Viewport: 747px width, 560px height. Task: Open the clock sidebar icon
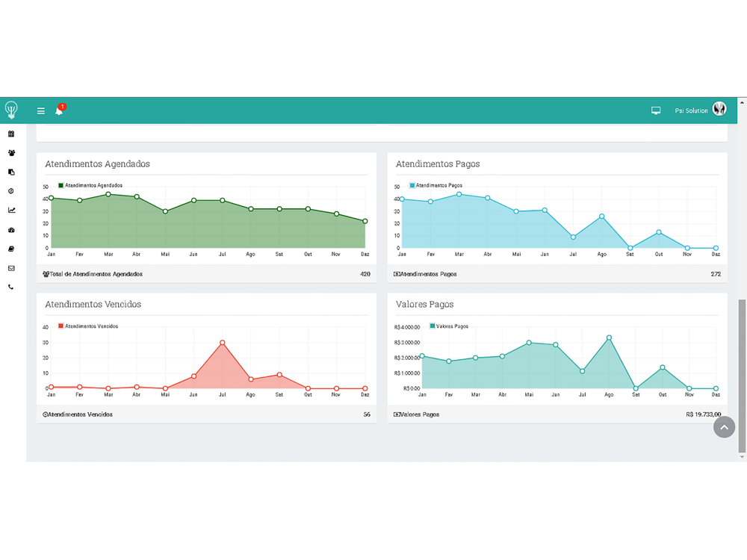coord(11,191)
